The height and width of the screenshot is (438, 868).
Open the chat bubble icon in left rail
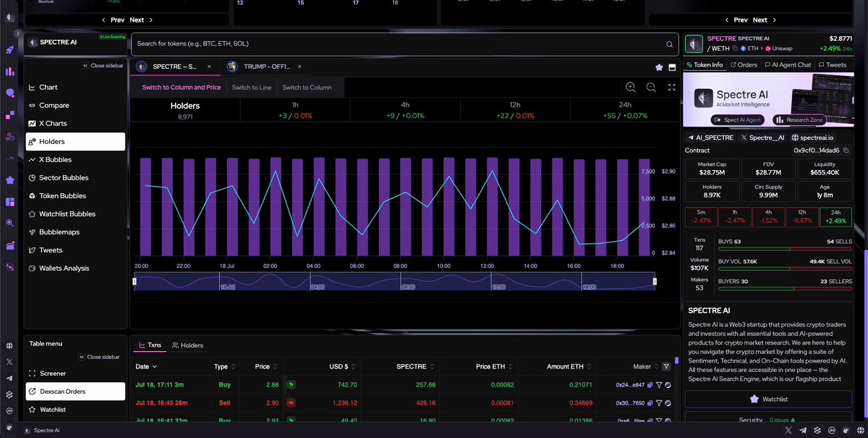[10, 93]
